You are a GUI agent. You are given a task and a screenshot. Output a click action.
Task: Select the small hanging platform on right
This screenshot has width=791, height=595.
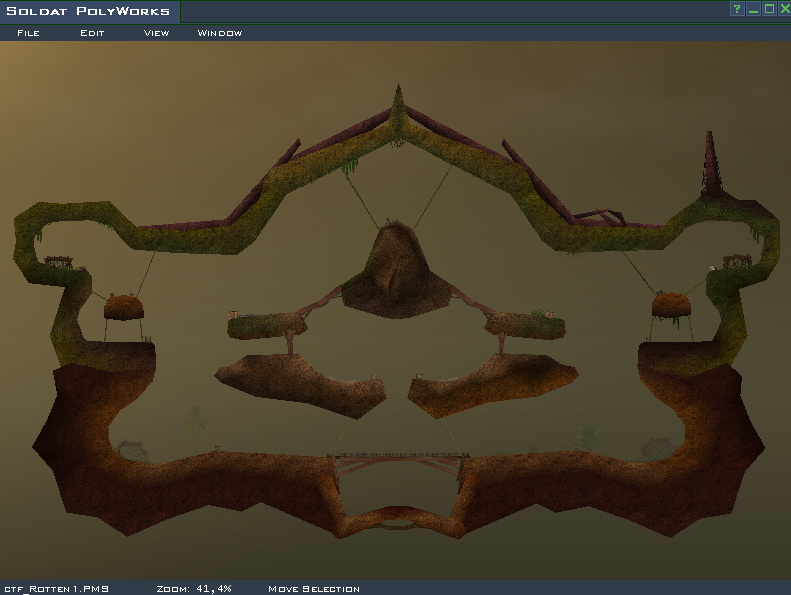pyautogui.click(x=672, y=304)
